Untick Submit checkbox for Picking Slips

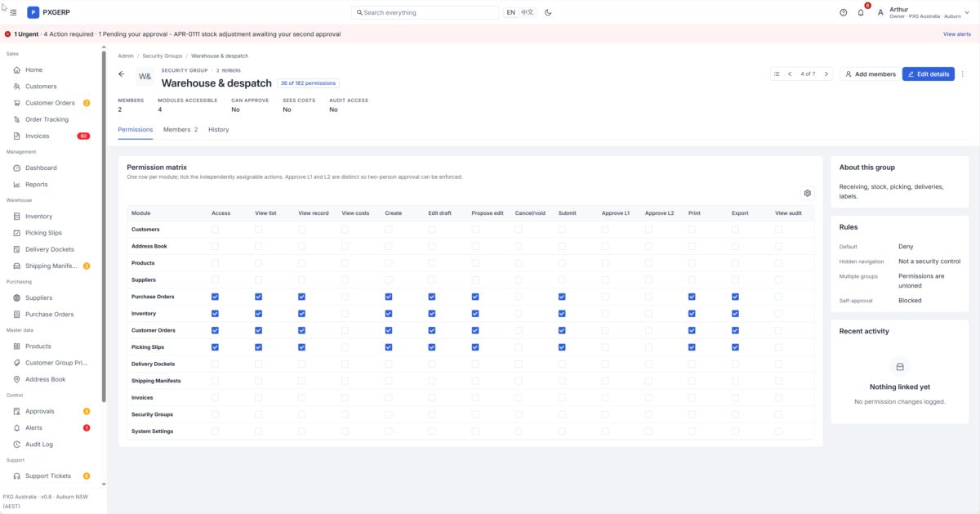562,346
